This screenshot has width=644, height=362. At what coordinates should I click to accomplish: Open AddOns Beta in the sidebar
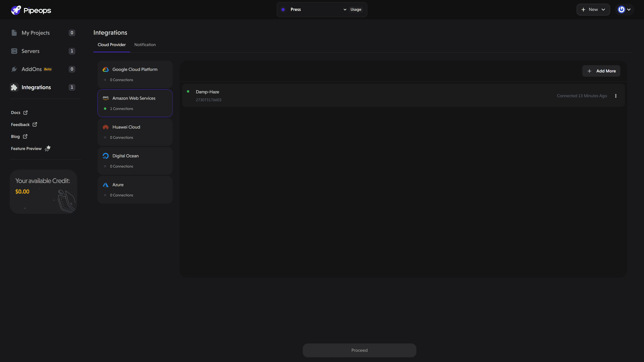click(43, 69)
